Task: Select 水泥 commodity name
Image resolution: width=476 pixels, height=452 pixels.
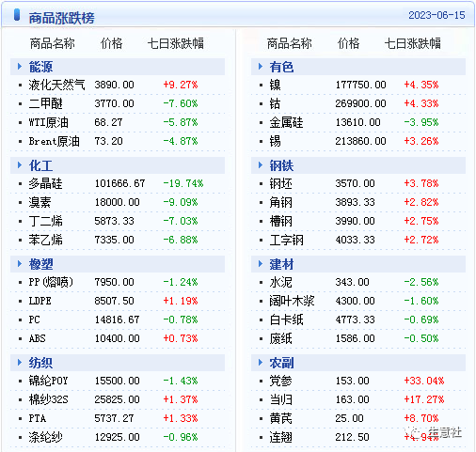Action: point(280,282)
